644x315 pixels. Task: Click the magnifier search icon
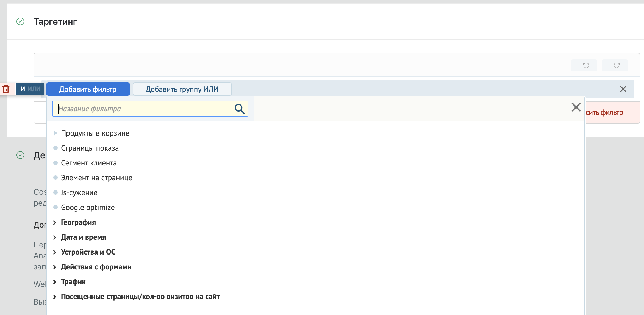[240, 109]
